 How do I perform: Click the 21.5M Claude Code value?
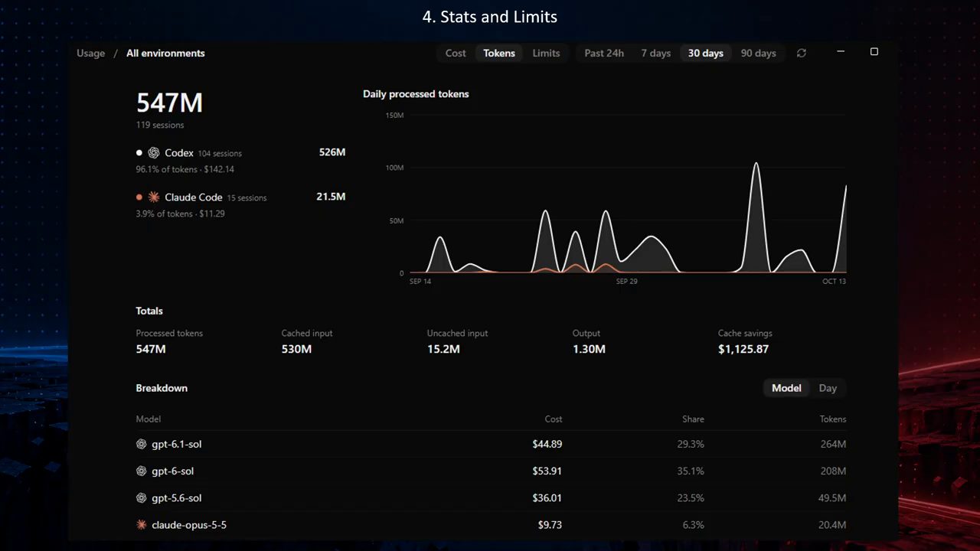coord(331,197)
